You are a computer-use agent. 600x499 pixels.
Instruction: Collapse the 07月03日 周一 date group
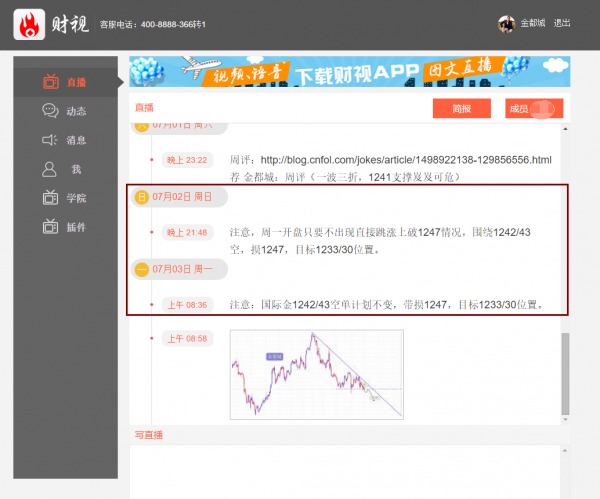(x=142, y=270)
